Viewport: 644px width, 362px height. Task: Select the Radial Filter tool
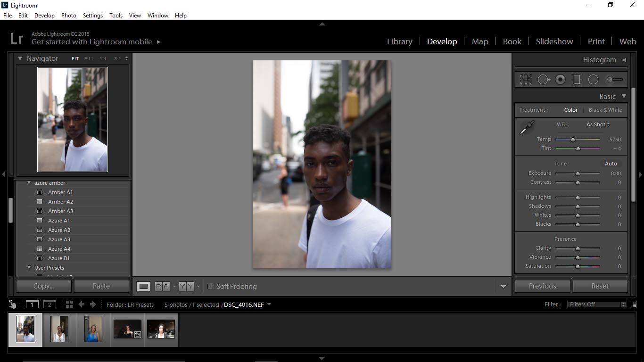coord(593,80)
